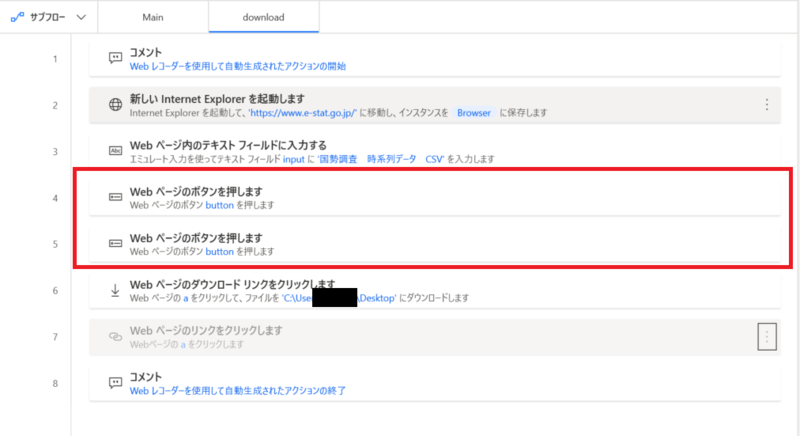This screenshot has height=436, width=800.
Task: Click the input element link in step 3
Action: (294, 159)
